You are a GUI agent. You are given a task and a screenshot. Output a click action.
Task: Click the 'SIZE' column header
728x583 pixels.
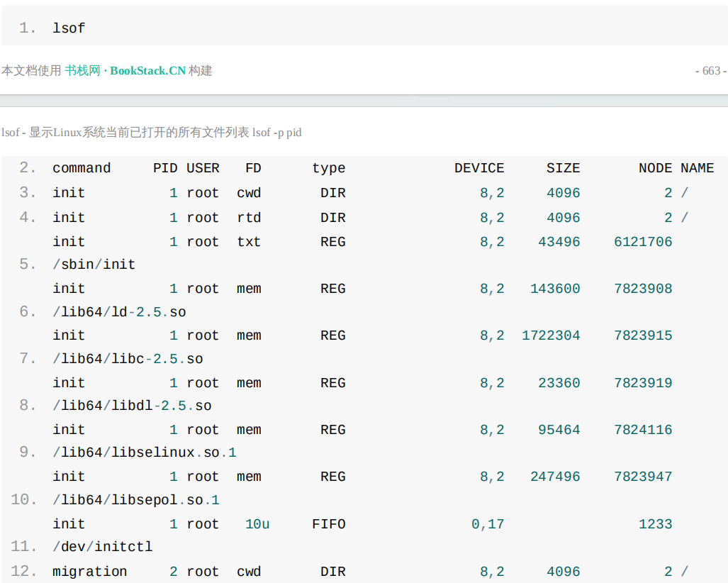click(563, 168)
